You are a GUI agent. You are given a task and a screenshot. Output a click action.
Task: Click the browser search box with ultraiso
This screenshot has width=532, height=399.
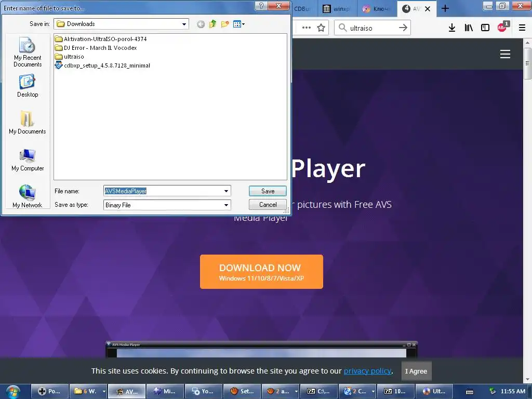pyautogui.click(x=373, y=28)
